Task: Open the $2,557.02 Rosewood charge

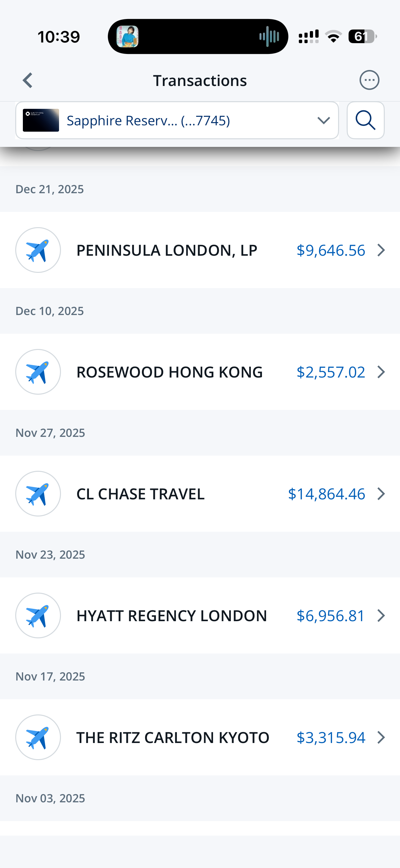Action: tap(330, 372)
